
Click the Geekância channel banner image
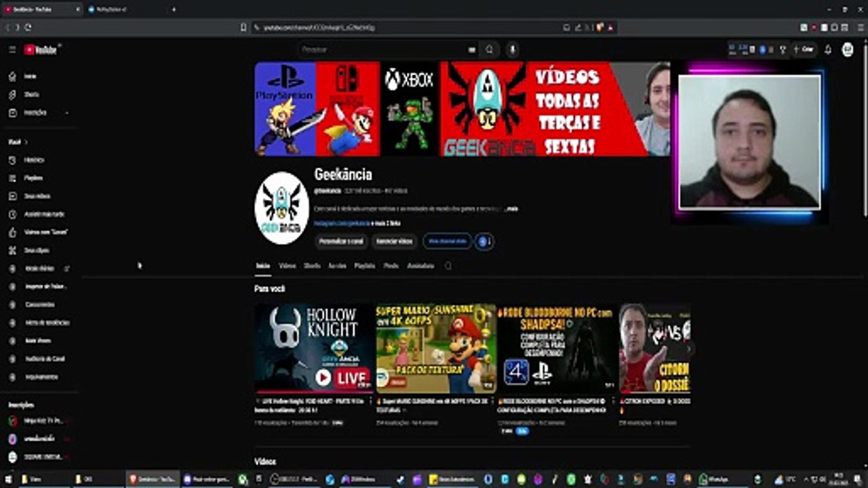(x=462, y=109)
